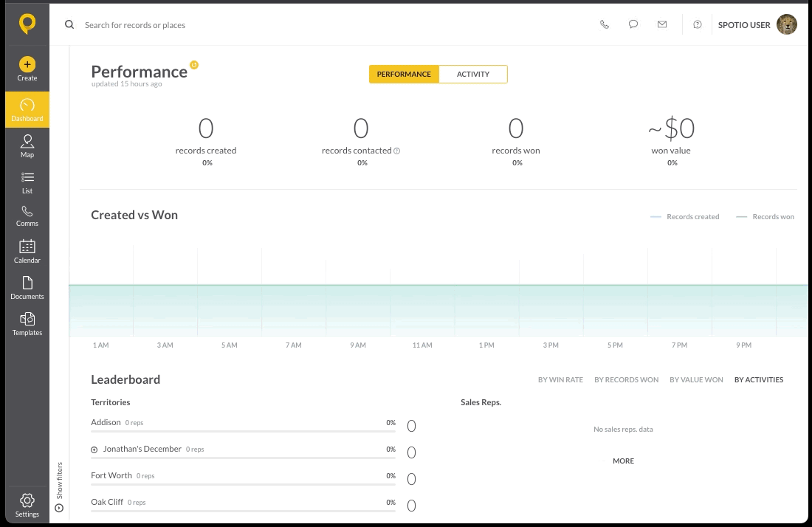Open the email envelope icon in header
Image resolution: width=812 pixels, height=527 pixels.
tap(662, 24)
